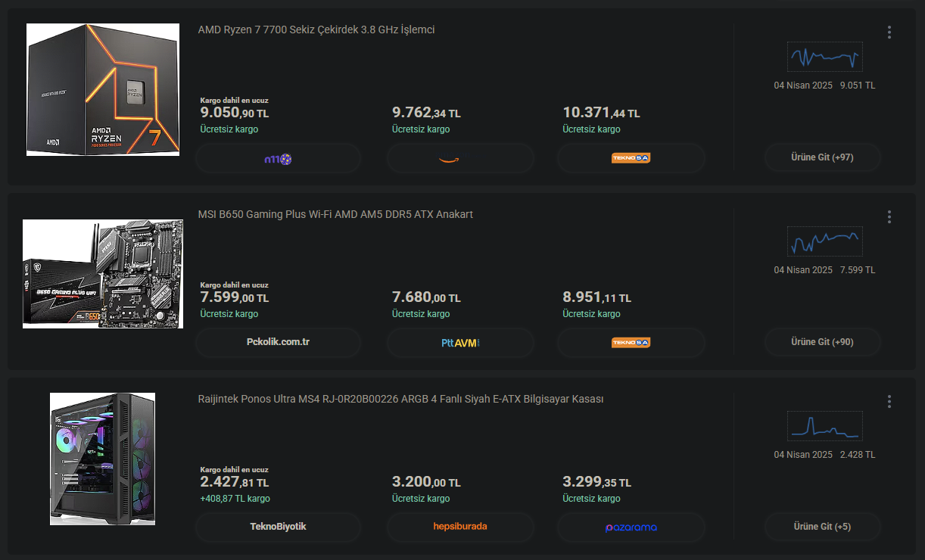Open the Amazon store offer for Ryzen 7 7700
This screenshot has width=925, height=560.
460,159
